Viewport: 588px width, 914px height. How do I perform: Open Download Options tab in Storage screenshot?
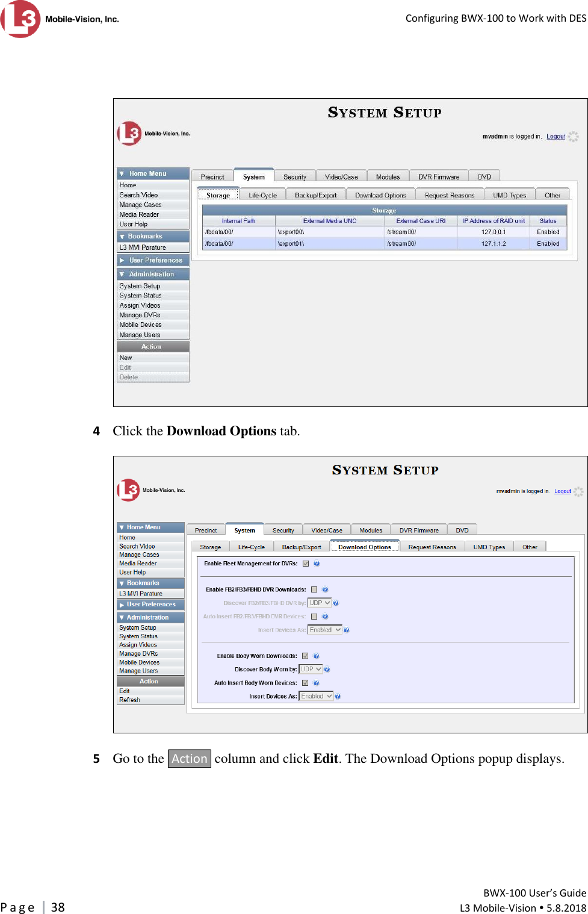[380, 195]
